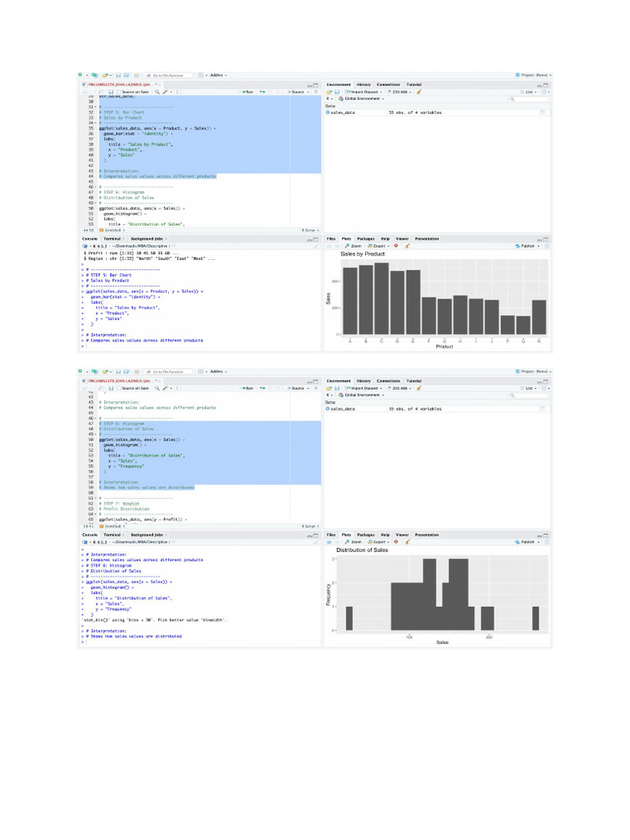
Task: Click Environment broom icon in histogram window
Action: [x=419, y=388]
